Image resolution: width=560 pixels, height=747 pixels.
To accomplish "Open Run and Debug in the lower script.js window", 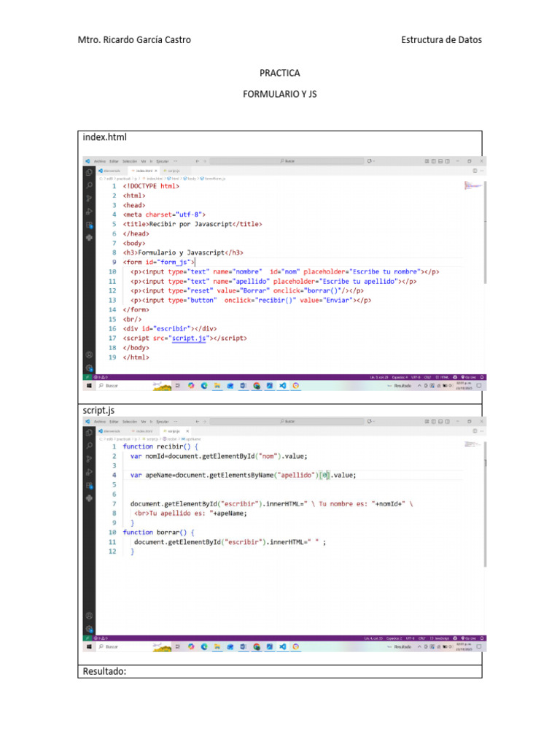I will coord(89,471).
